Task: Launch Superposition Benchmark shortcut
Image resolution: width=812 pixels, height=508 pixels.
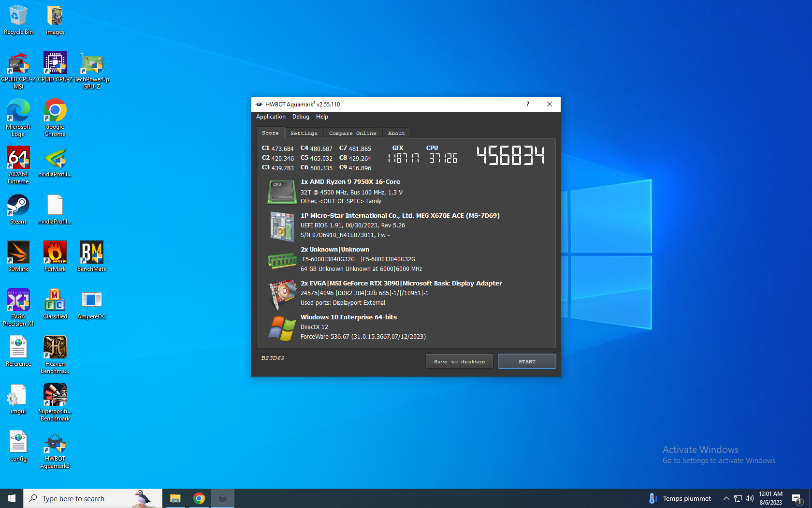Action: [x=55, y=403]
